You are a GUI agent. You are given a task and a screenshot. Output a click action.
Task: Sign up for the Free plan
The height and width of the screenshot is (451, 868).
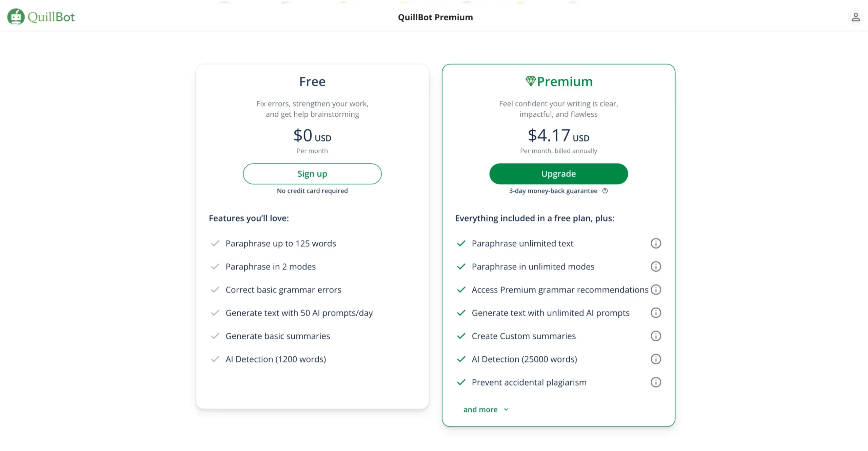[x=312, y=173]
